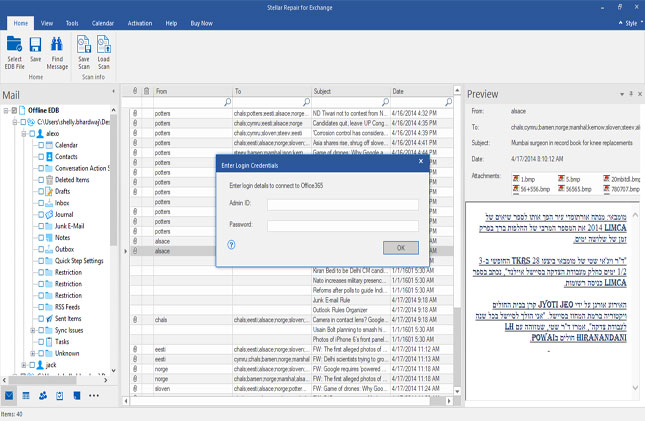Click OK in login dialog
This screenshot has height=421, width=645.
coord(401,248)
